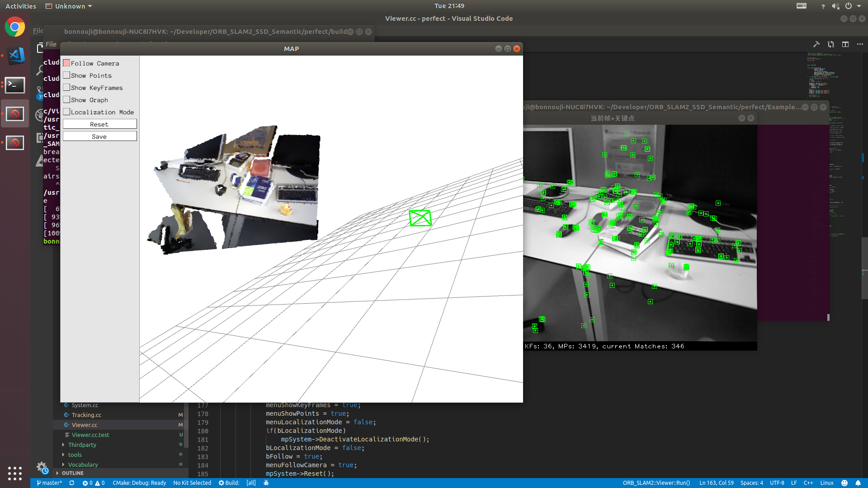The image size is (868, 488).
Task: Expand the Thirdparty folder
Action: [82, 445]
